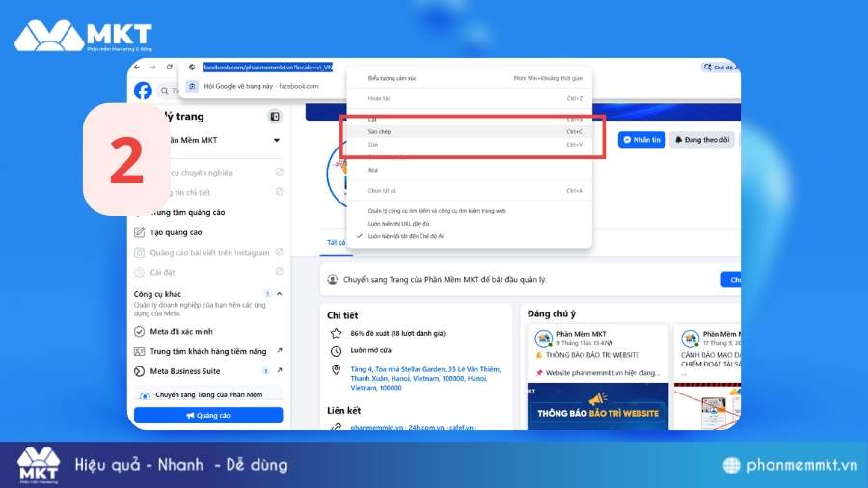
Task: Click the Nhắn tin button
Action: click(x=641, y=140)
